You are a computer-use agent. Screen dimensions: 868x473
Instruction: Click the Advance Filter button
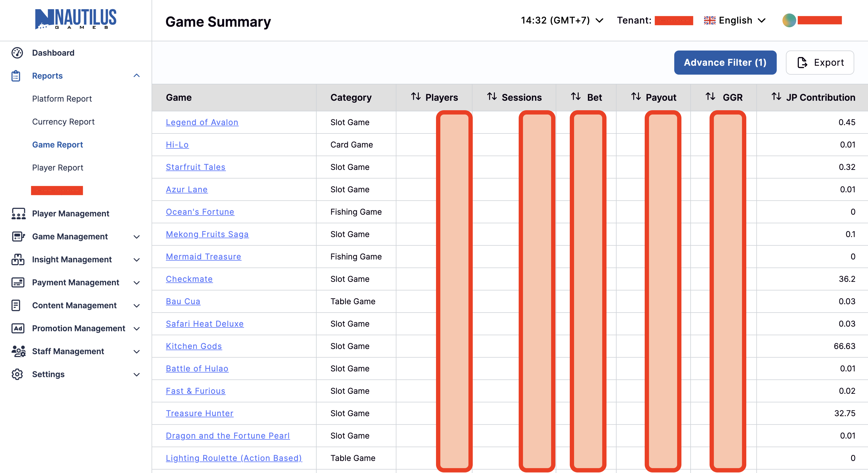tap(725, 62)
